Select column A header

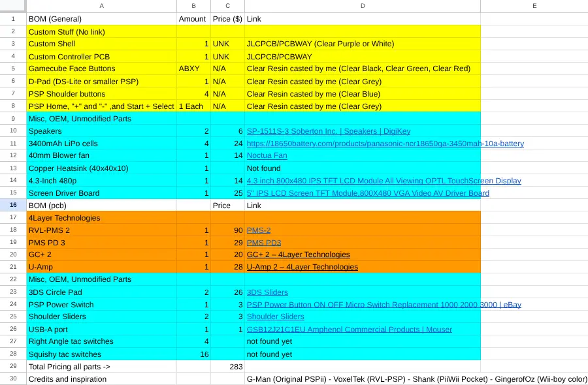click(102, 6)
